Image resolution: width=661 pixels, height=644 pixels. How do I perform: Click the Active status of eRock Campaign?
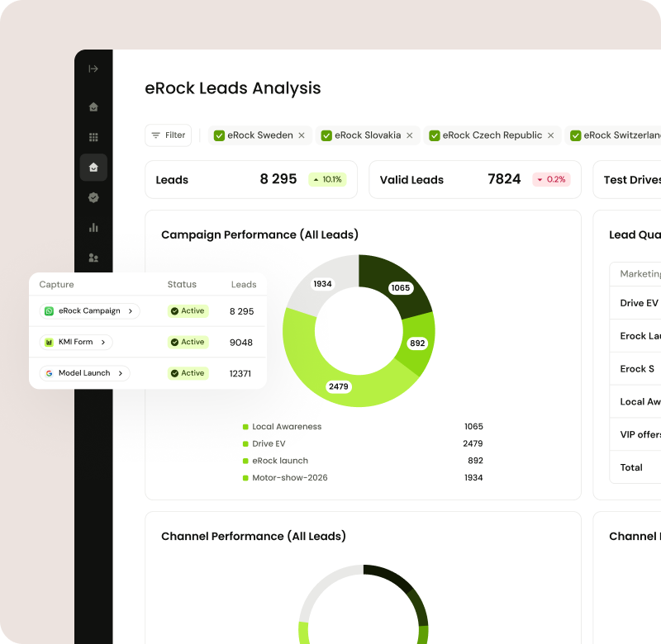click(x=188, y=311)
